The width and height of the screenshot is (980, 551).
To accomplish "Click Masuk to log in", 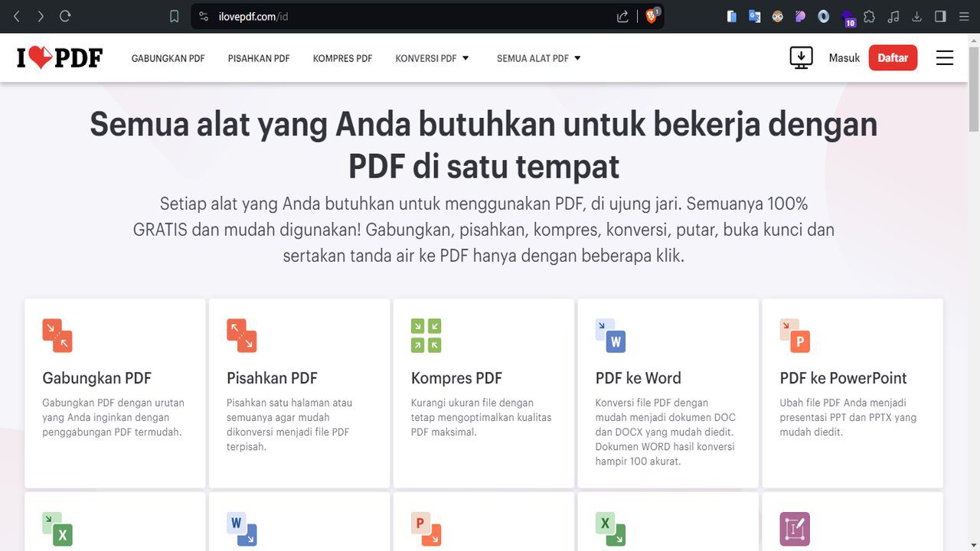I will (844, 58).
